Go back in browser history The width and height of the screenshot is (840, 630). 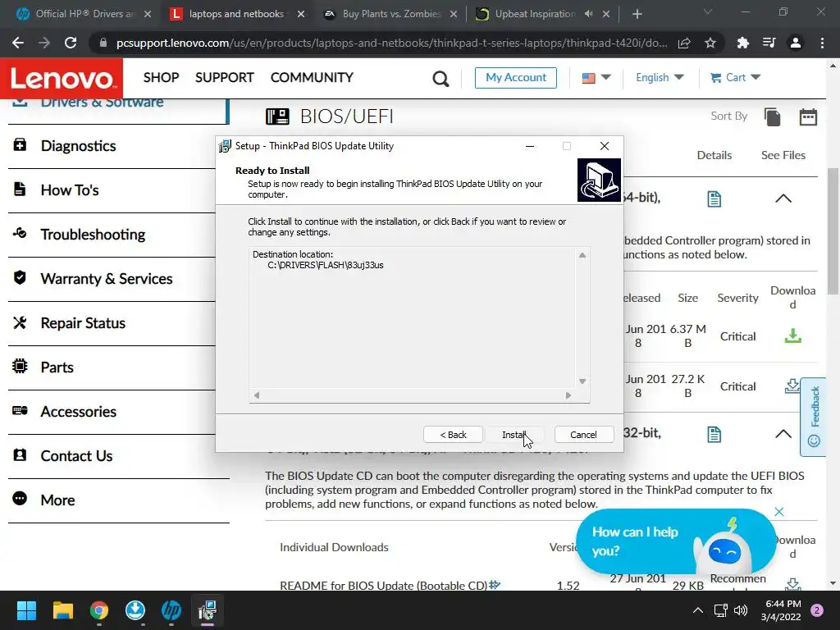tap(18, 43)
